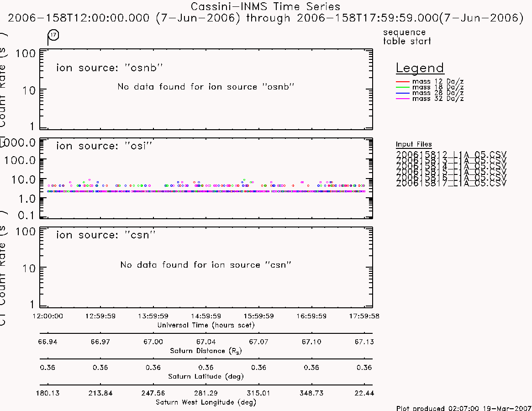The image size is (532, 411).
Task: Click the 'No data found for osnb' message
Action: 205,87
